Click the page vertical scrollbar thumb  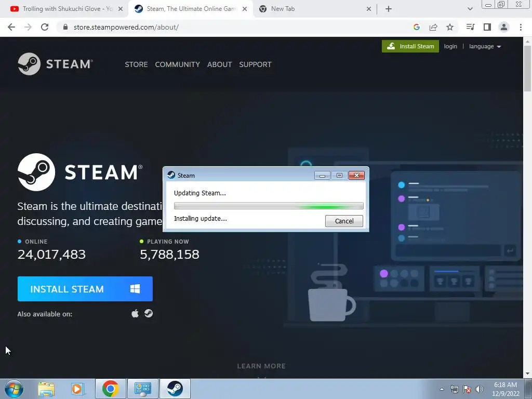point(527,68)
